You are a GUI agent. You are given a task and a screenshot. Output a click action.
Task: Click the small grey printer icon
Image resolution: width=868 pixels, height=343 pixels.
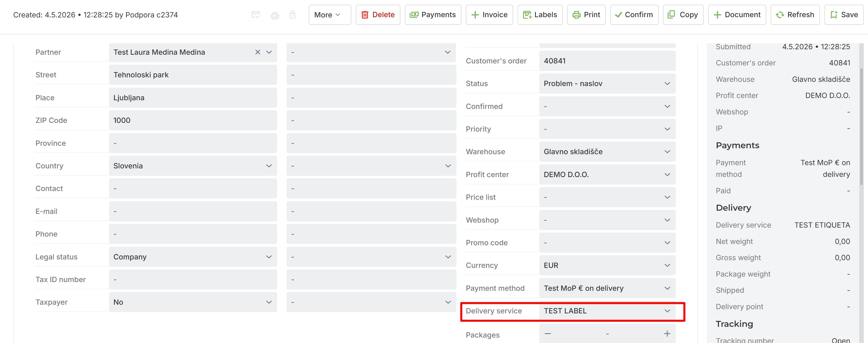tap(275, 15)
